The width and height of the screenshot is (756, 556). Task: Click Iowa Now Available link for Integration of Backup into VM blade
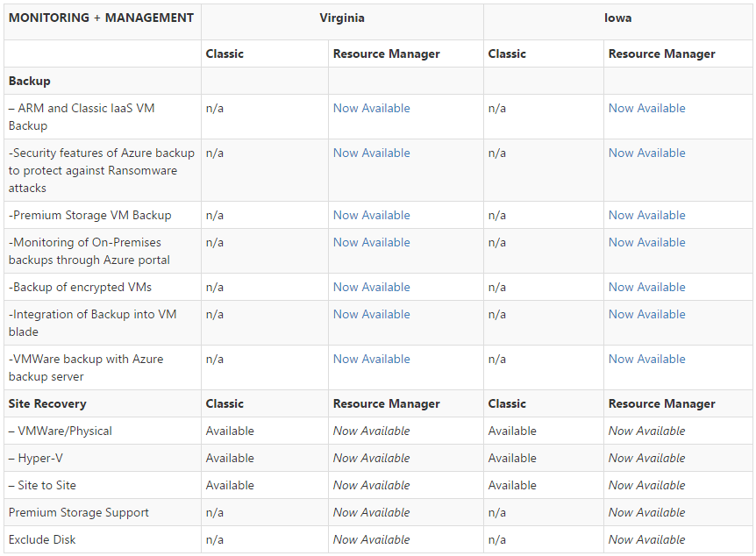click(x=646, y=314)
